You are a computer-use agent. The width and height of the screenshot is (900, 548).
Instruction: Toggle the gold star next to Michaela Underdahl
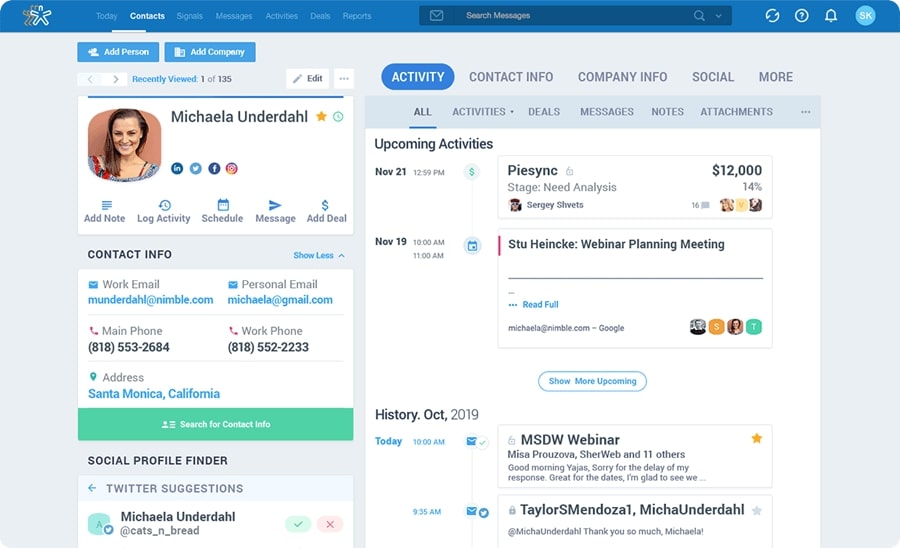click(321, 117)
